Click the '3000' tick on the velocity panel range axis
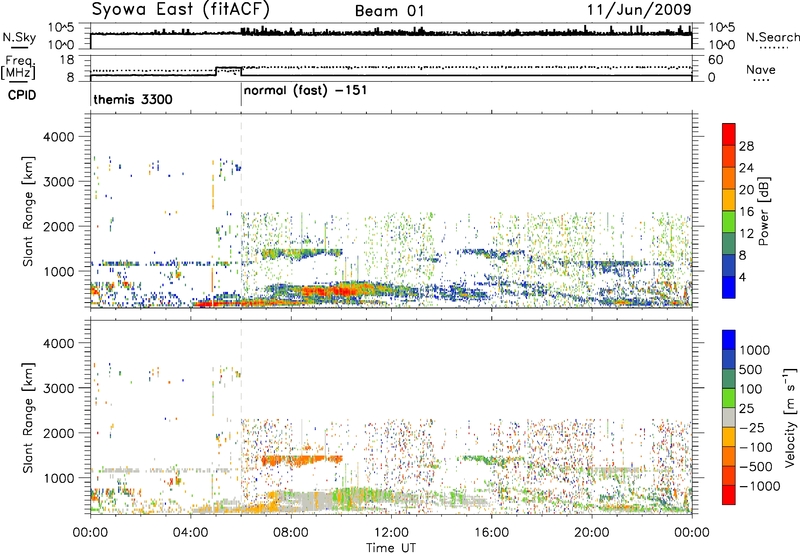800x554 pixels. 58,388
